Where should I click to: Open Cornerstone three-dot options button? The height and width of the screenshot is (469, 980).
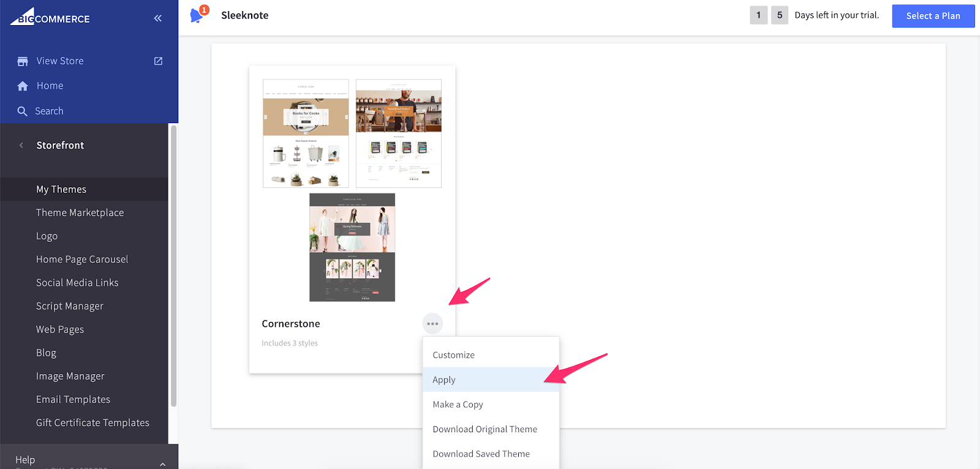point(432,324)
